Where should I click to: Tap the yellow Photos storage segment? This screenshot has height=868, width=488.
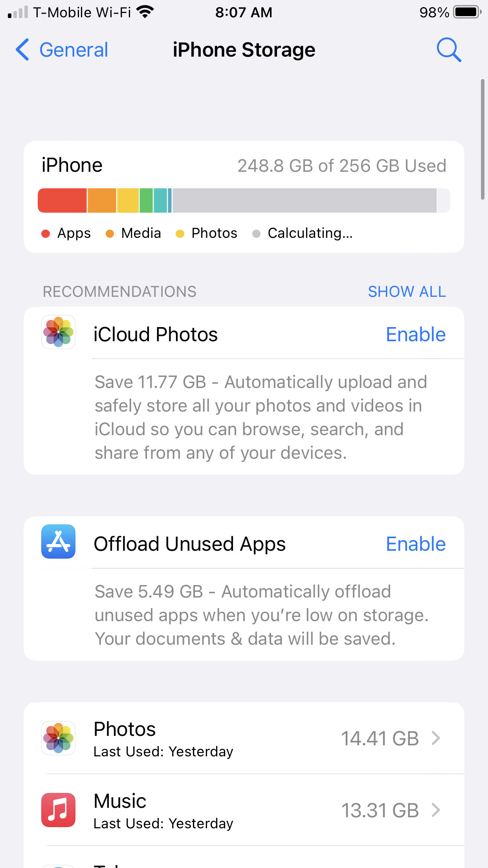[128, 200]
